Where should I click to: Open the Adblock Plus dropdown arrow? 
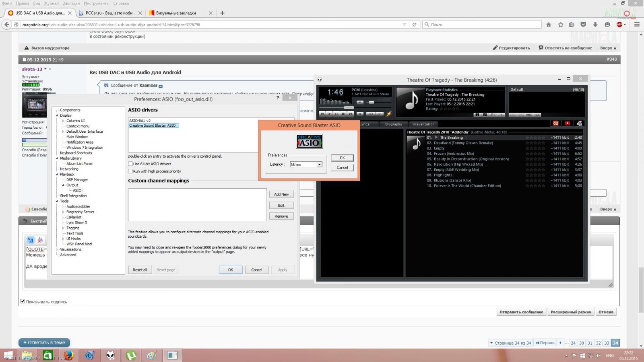(x=625, y=25)
